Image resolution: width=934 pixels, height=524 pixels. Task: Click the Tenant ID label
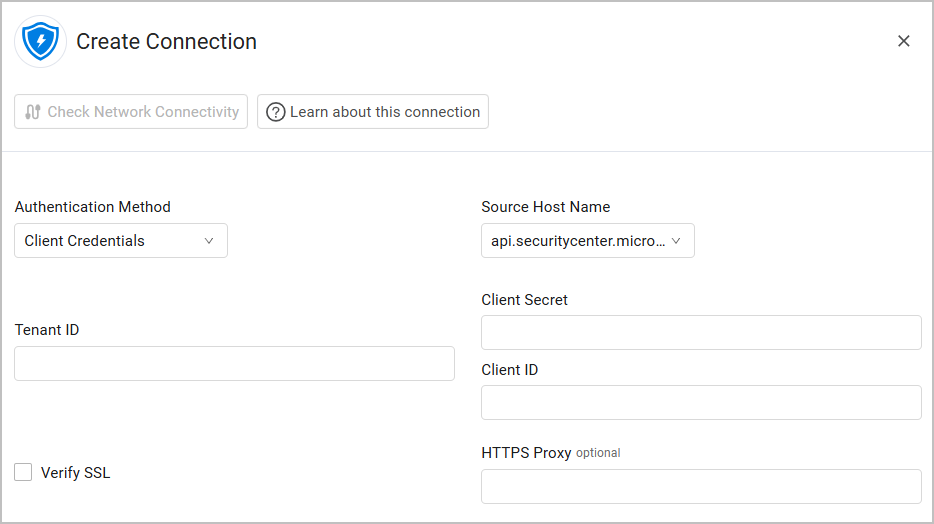pos(47,330)
